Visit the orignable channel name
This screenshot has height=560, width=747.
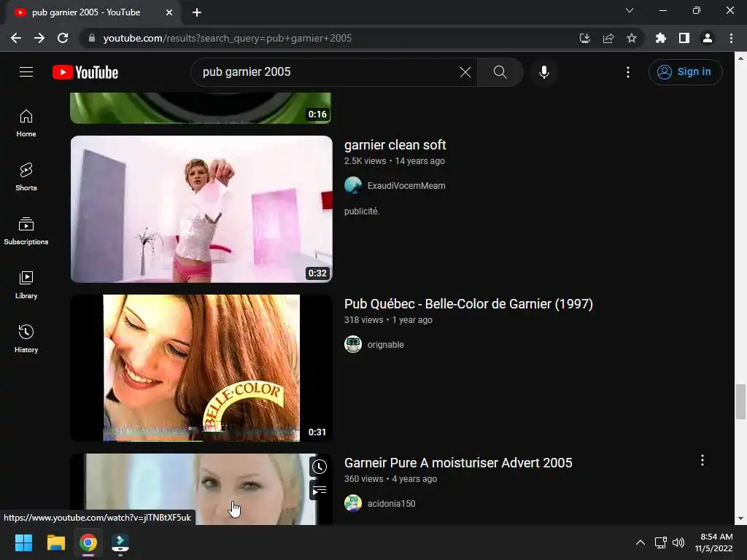click(385, 345)
